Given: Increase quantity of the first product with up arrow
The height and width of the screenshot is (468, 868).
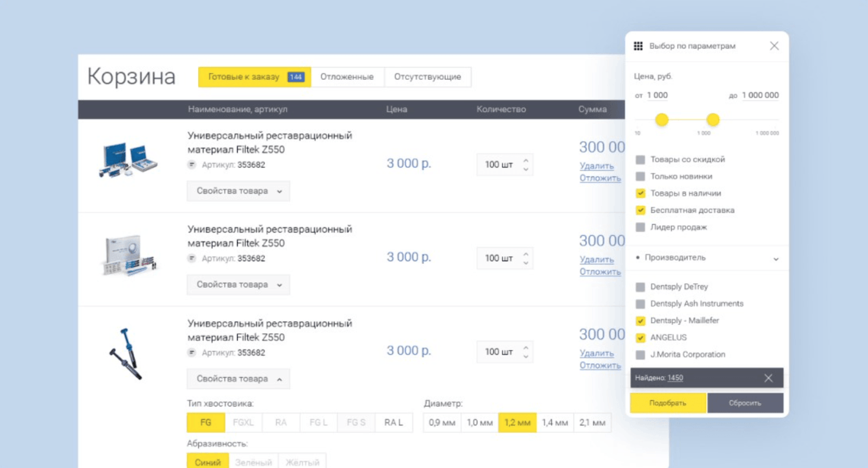Looking at the screenshot, I should (x=526, y=160).
